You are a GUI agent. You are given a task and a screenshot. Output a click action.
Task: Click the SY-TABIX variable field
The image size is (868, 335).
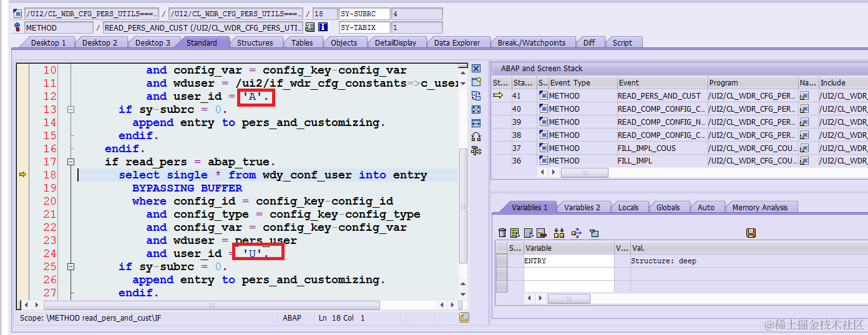[x=364, y=27]
